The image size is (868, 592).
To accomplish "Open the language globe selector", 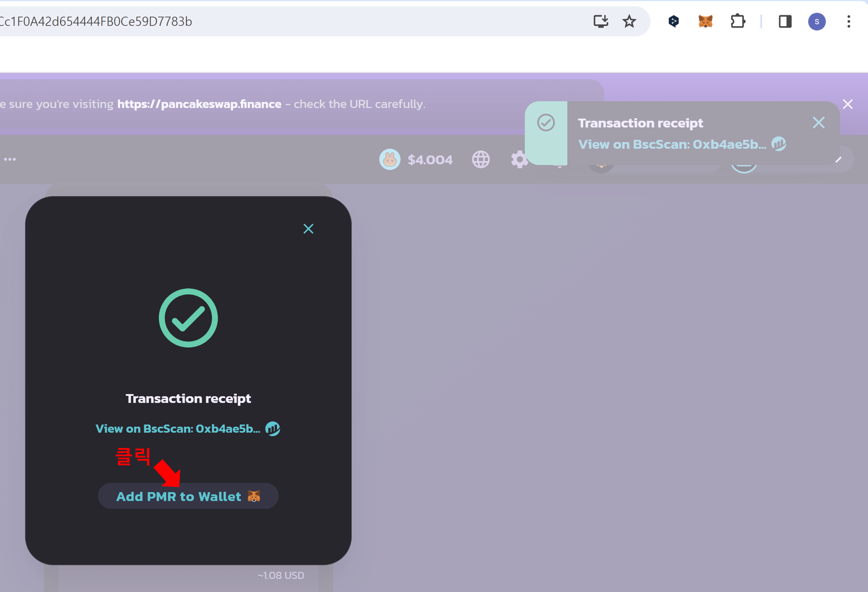I will point(481,159).
